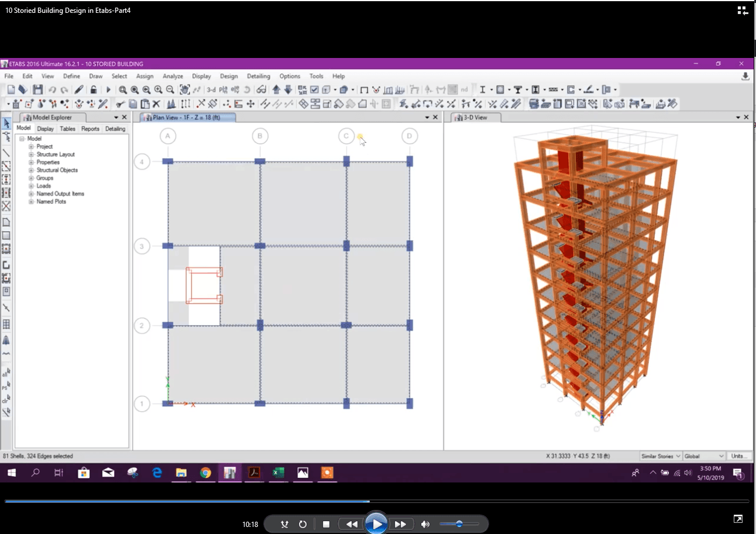Click the Save Model floppy icon
Screen dimensions: 756x534
(37, 90)
